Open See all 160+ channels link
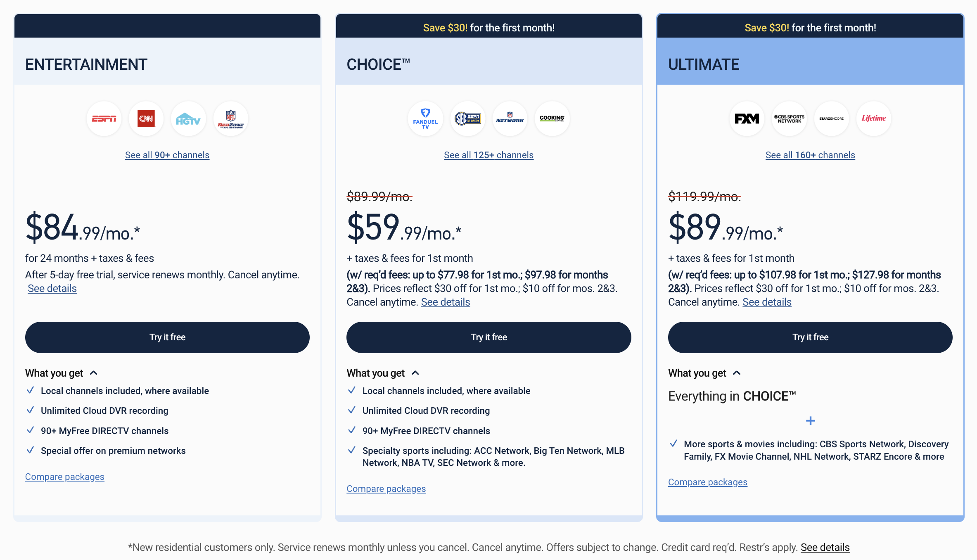This screenshot has width=977, height=560. point(810,155)
